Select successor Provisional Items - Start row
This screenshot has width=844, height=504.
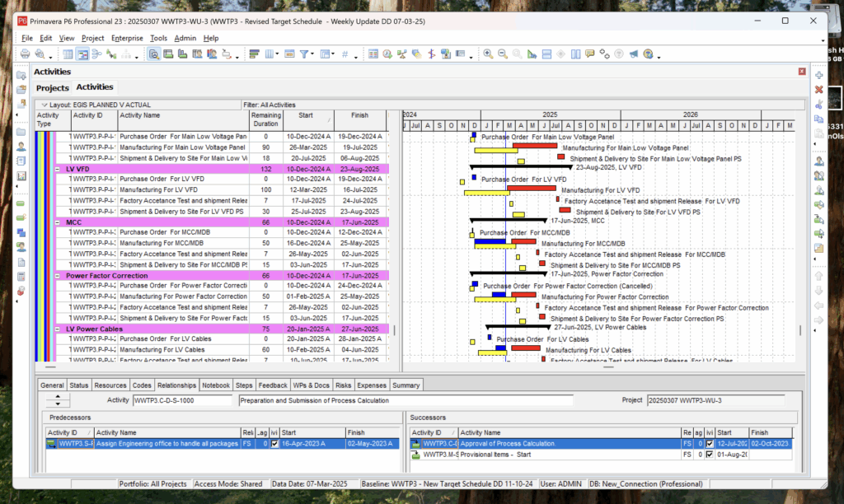[x=601, y=455]
